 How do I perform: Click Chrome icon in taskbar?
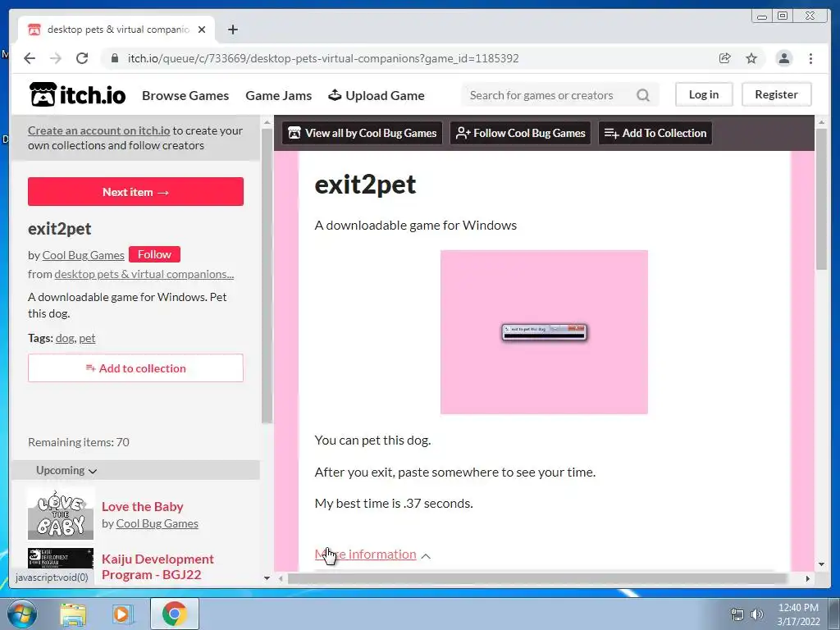pos(174,614)
